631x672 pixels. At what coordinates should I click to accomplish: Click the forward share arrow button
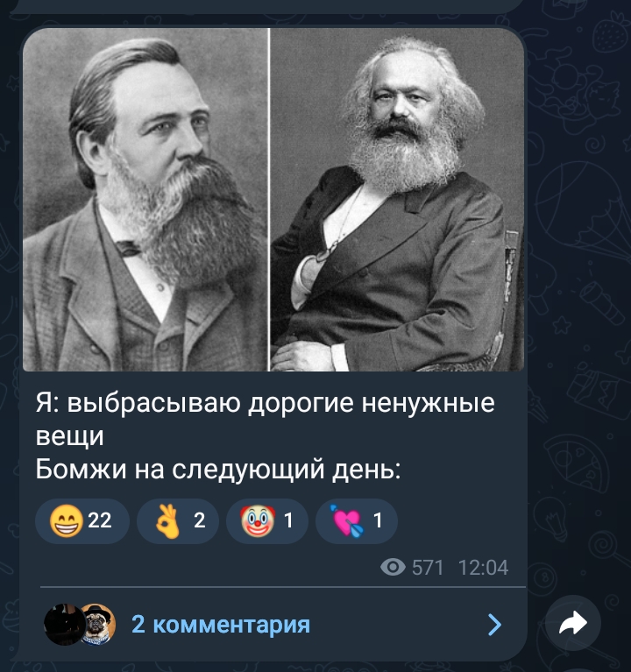[572, 623]
